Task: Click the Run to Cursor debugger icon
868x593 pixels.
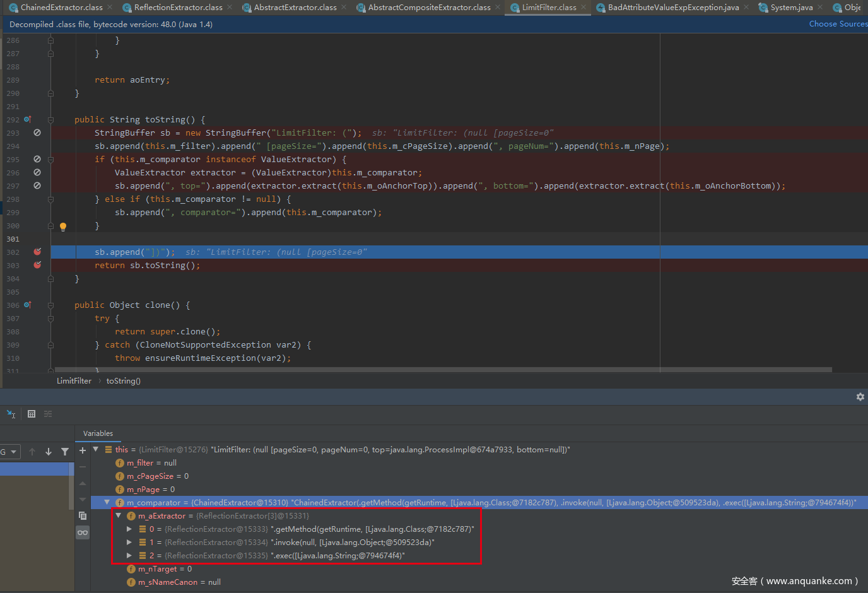Action: (11, 414)
